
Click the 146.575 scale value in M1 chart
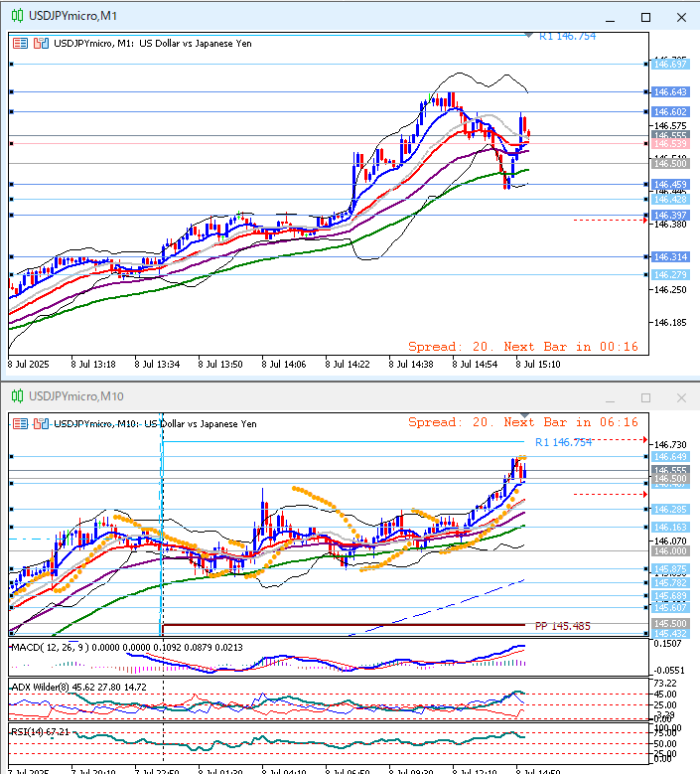(670, 126)
